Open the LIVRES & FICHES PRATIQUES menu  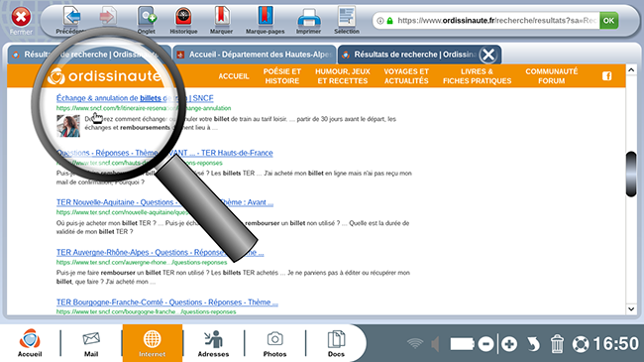(x=477, y=76)
